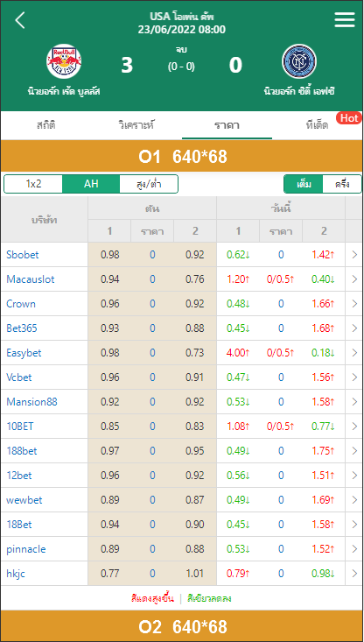Viewport: 364px width, 642px height.
Task: Tap the O1 640*68 orange banner
Action: pos(182,157)
